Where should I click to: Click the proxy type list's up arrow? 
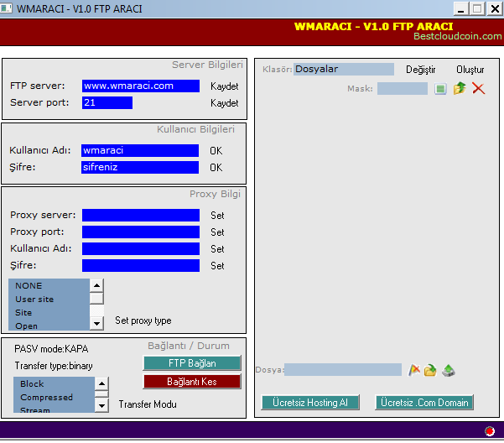96,285
